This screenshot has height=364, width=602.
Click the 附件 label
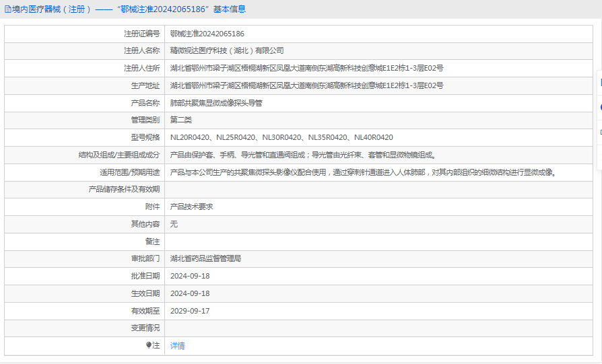152,207
